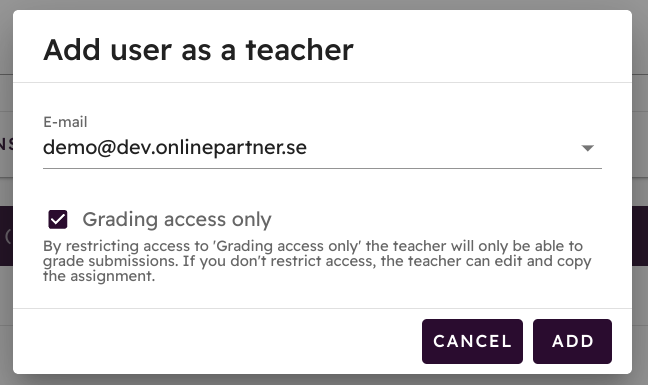The height and width of the screenshot is (385, 648).
Task: Click the white checkmark inside the purple box
Action: tap(57, 219)
